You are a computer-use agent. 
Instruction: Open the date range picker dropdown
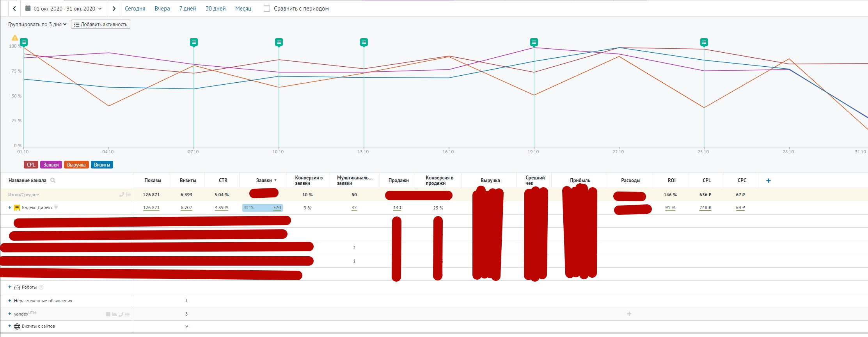[64, 9]
